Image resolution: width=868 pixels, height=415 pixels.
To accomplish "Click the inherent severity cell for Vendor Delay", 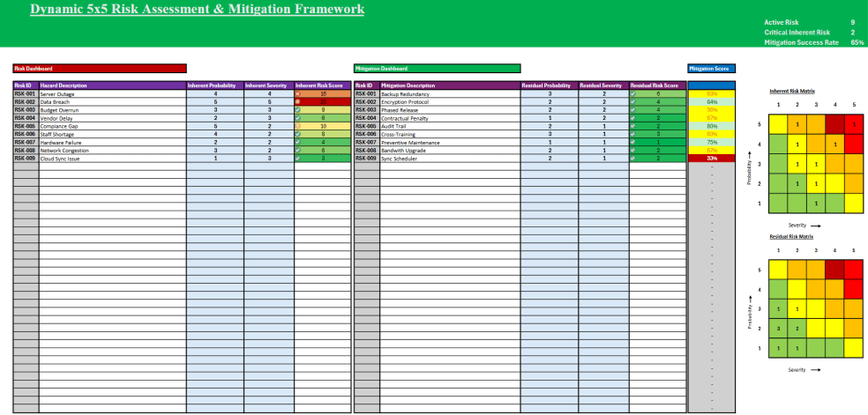I will (x=269, y=118).
